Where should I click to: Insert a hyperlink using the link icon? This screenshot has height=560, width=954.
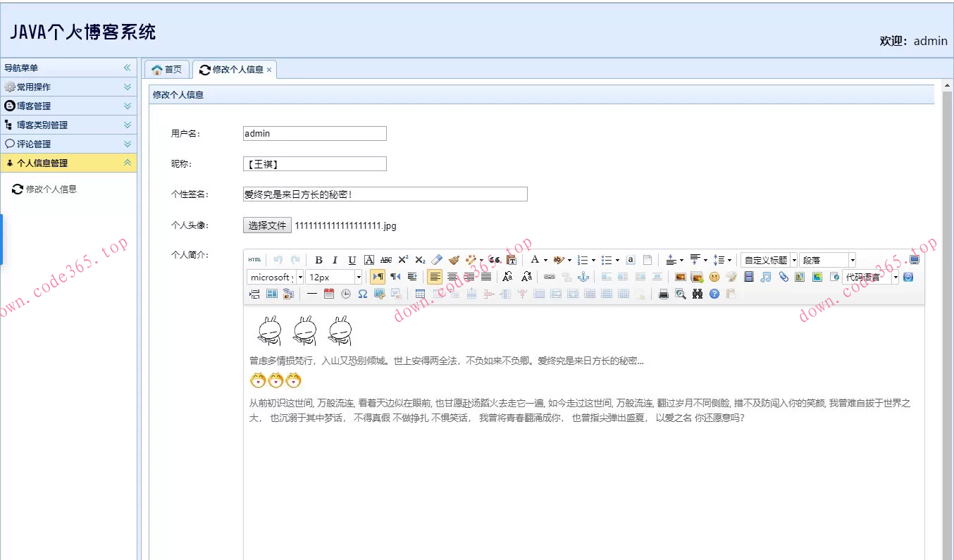(x=550, y=277)
